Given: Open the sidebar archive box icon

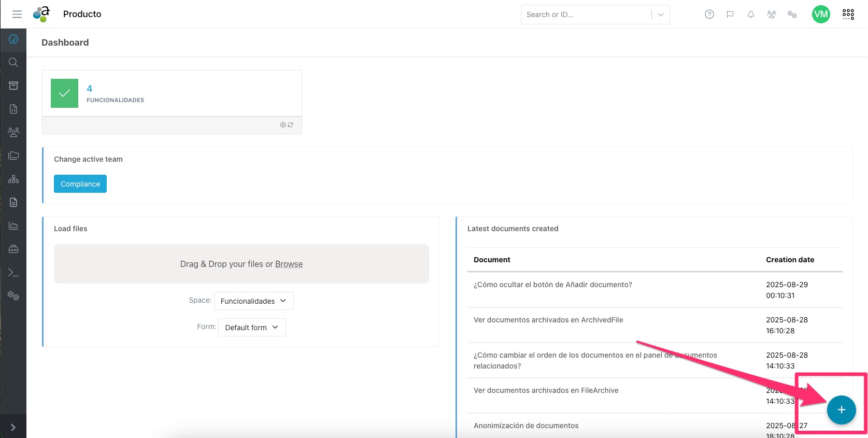Looking at the screenshot, I should point(13,86).
